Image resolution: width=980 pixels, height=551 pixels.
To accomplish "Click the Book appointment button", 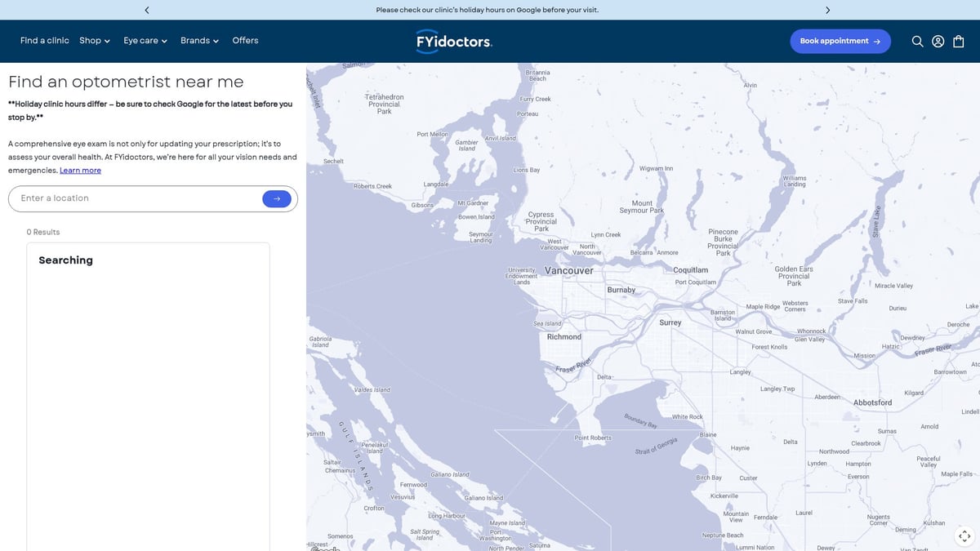I will (x=840, y=42).
